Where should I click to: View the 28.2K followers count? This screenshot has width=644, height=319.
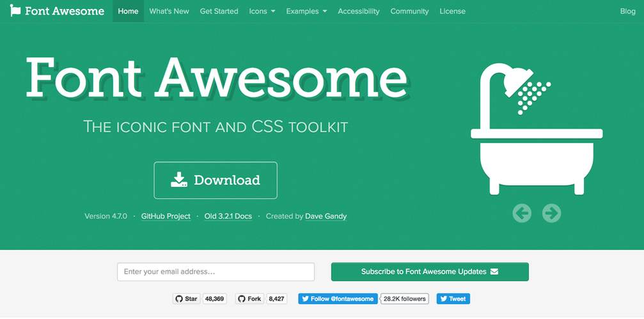[x=405, y=299]
